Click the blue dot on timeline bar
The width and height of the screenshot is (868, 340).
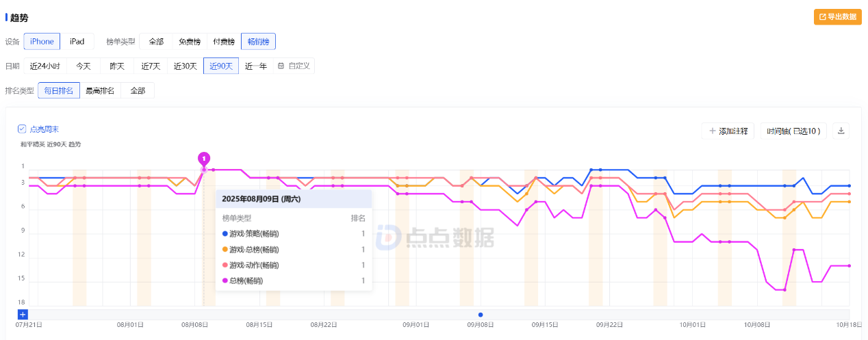pos(481,315)
